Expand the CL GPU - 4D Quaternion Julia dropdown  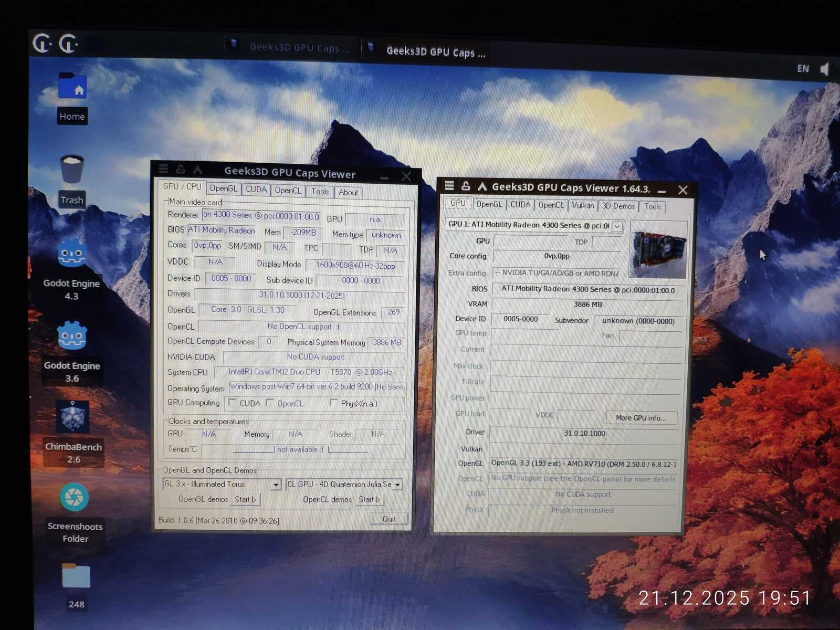pyautogui.click(x=397, y=485)
